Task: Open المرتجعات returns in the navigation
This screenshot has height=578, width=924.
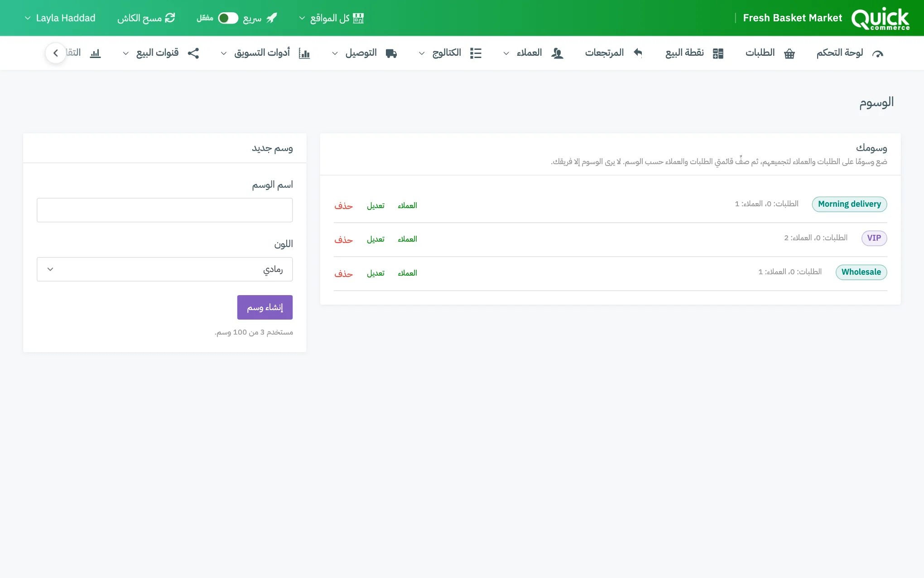Action: (614, 53)
